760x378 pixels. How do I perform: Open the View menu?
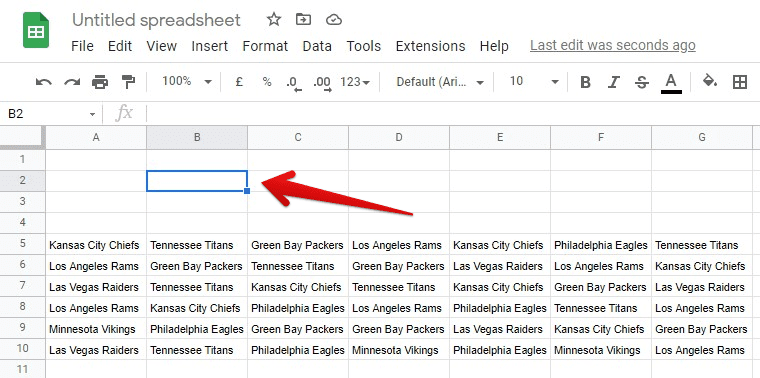click(161, 46)
